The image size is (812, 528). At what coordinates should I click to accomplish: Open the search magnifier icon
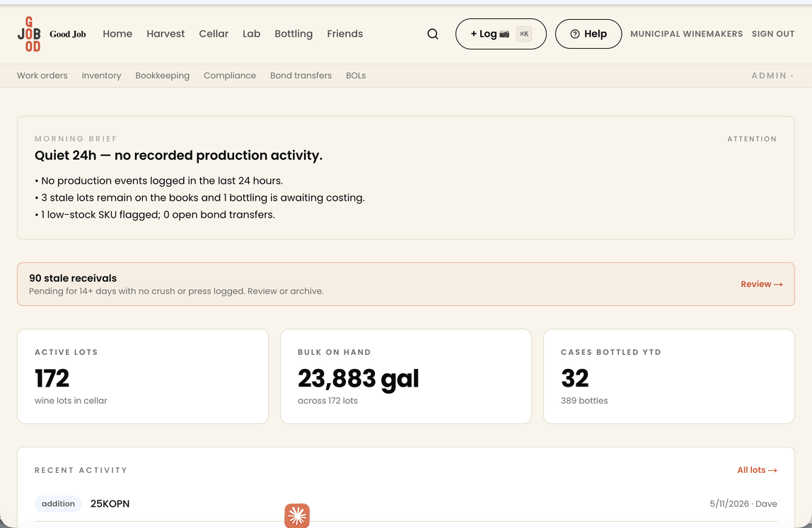click(x=433, y=34)
